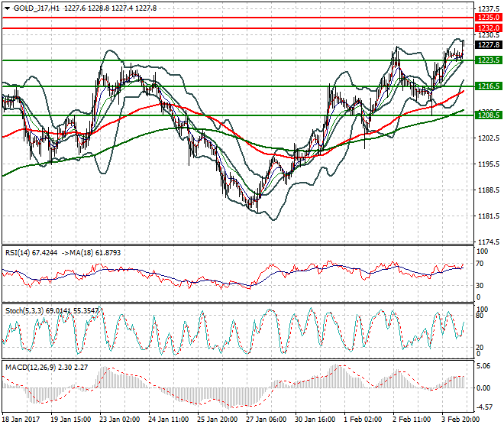Click the 2 Feb 11:00 time label
Viewport: 504px width, 428px height.
[412, 420]
